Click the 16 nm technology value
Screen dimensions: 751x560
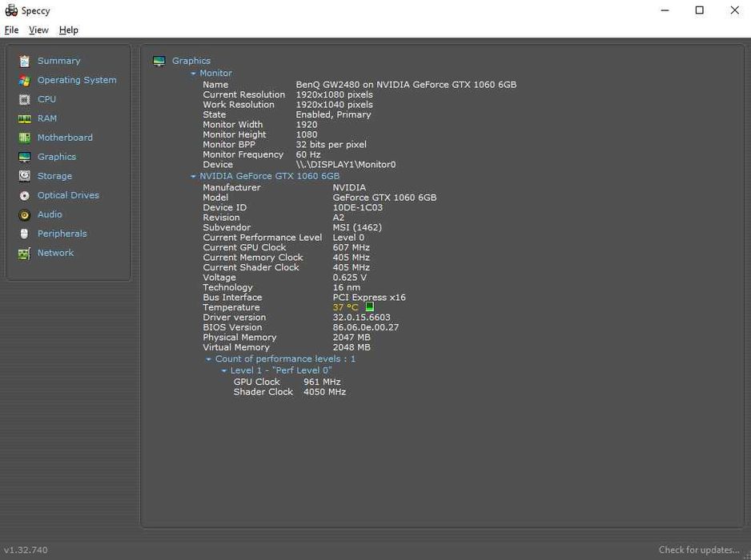coord(347,288)
